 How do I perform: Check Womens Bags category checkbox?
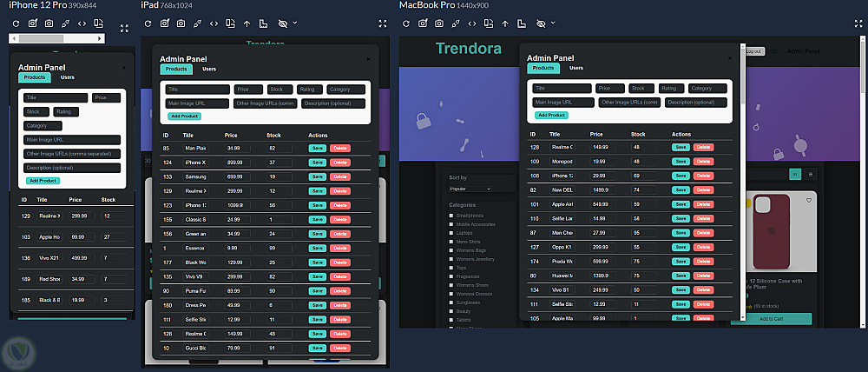[451, 250]
